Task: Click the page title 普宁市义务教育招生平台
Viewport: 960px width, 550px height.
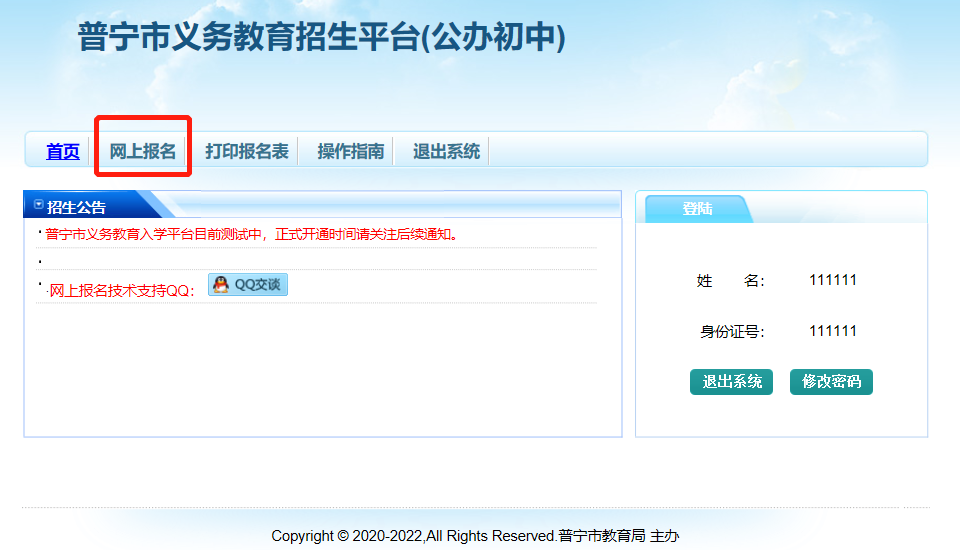Action: tap(321, 37)
